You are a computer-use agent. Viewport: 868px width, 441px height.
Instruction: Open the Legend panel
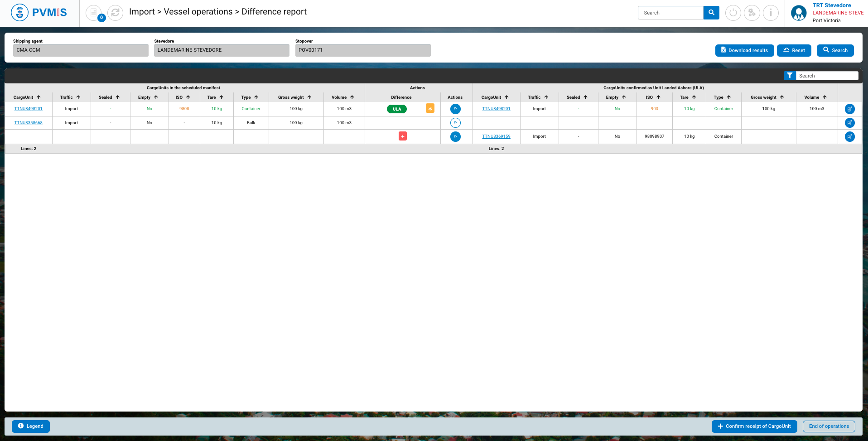pyautogui.click(x=31, y=426)
